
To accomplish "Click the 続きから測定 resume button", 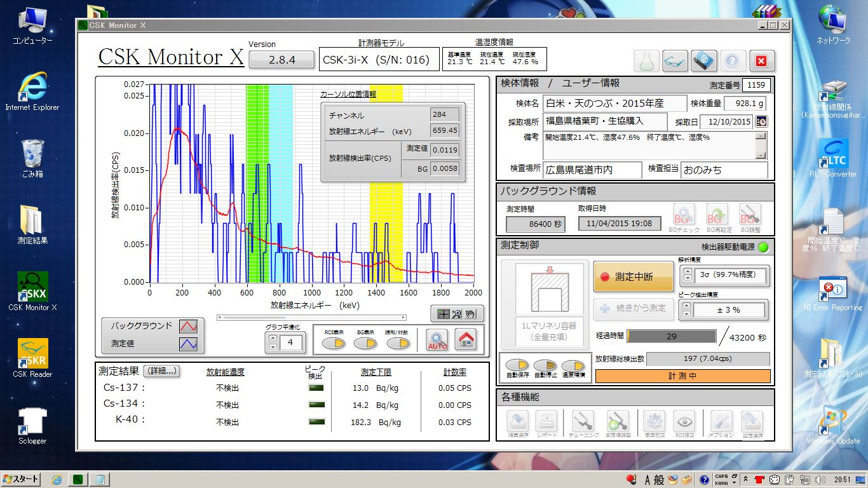I will (633, 308).
